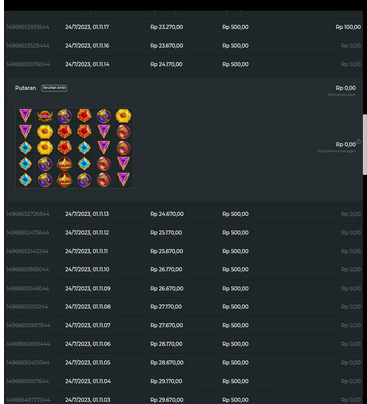
Task: Collapse the expanded 01.11.14 round row
Action: 184,64
